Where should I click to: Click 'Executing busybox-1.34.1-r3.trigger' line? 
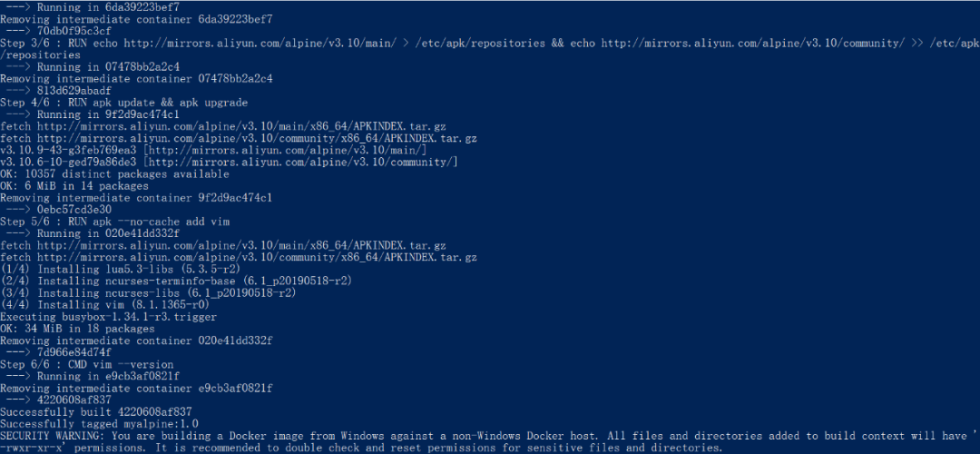108,317
